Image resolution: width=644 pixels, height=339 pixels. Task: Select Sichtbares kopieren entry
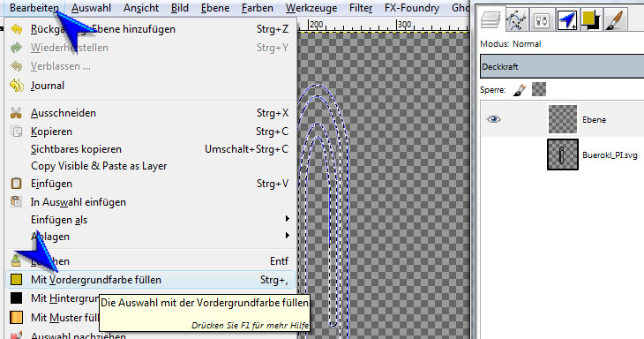click(x=77, y=149)
